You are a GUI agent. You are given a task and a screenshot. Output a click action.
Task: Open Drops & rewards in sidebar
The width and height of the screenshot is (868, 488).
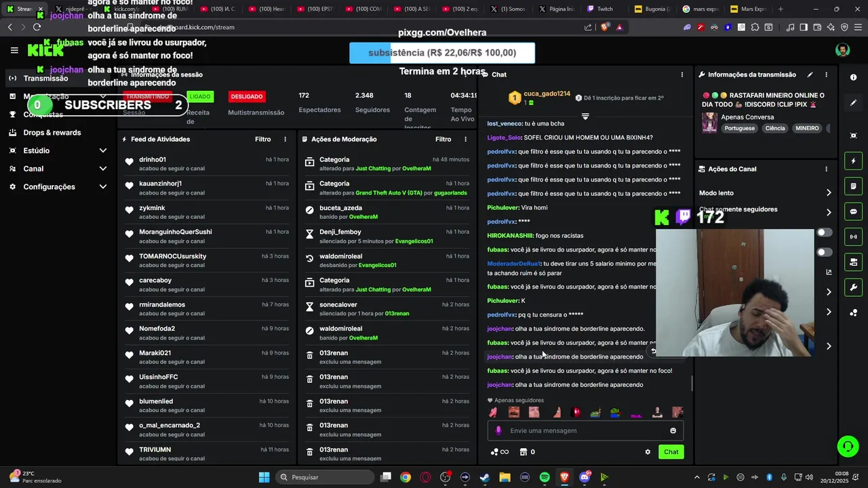[52, 133]
